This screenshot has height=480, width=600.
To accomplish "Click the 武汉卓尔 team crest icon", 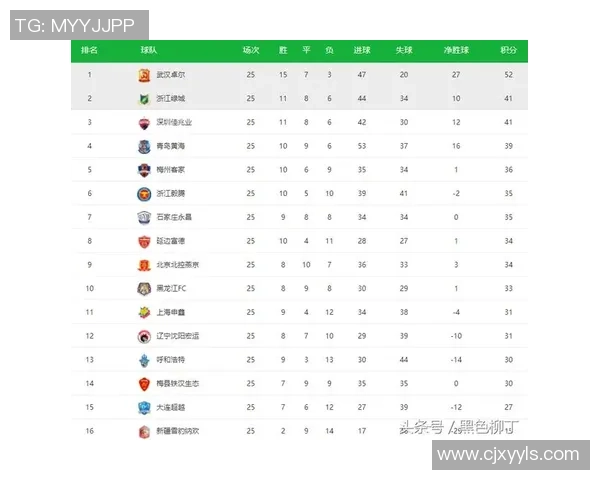I will [144, 75].
